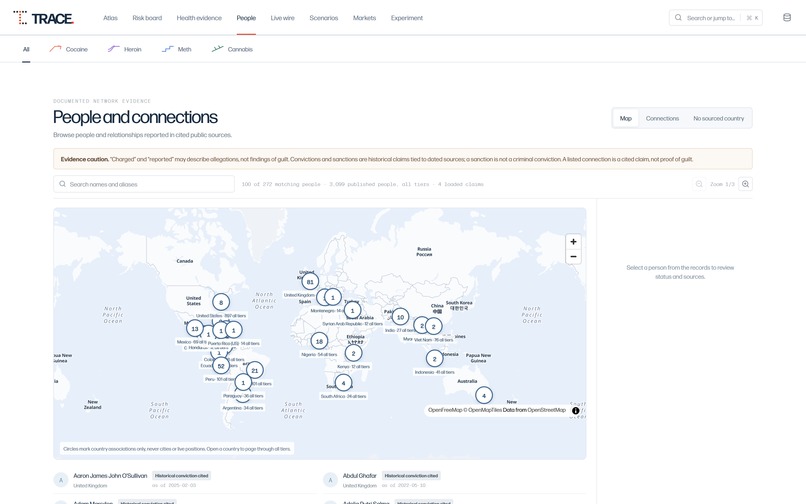
Task: Open the Kenya cluster marked 2
Action: click(x=353, y=353)
